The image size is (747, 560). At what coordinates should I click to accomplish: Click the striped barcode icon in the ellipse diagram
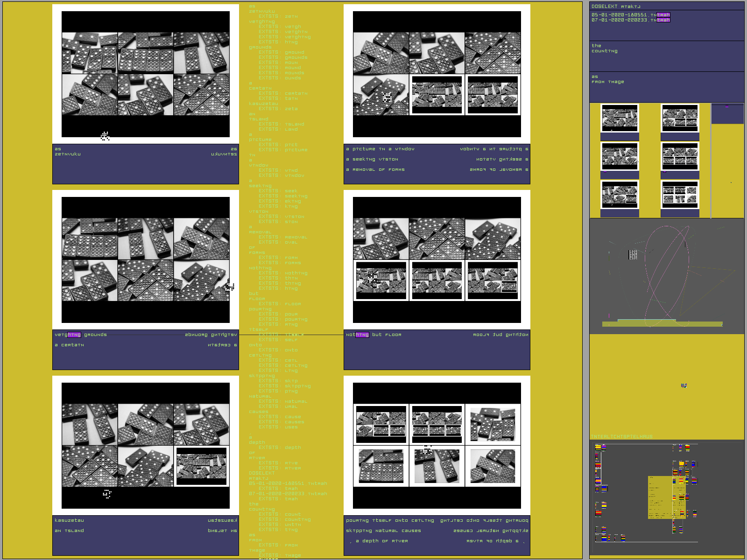[633, 254]
